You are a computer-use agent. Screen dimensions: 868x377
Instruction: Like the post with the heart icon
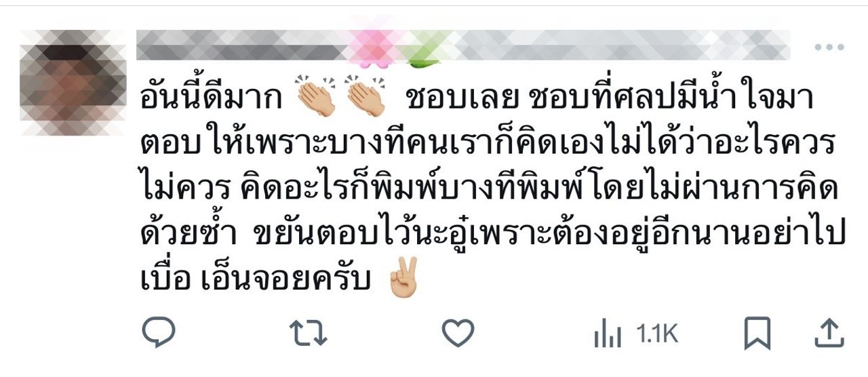tap(458, 334)
